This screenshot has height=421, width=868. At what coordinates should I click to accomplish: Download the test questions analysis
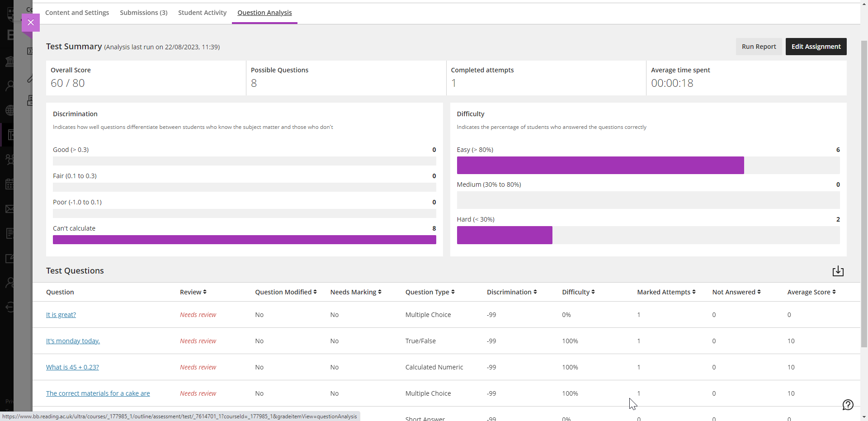[838, 271]
